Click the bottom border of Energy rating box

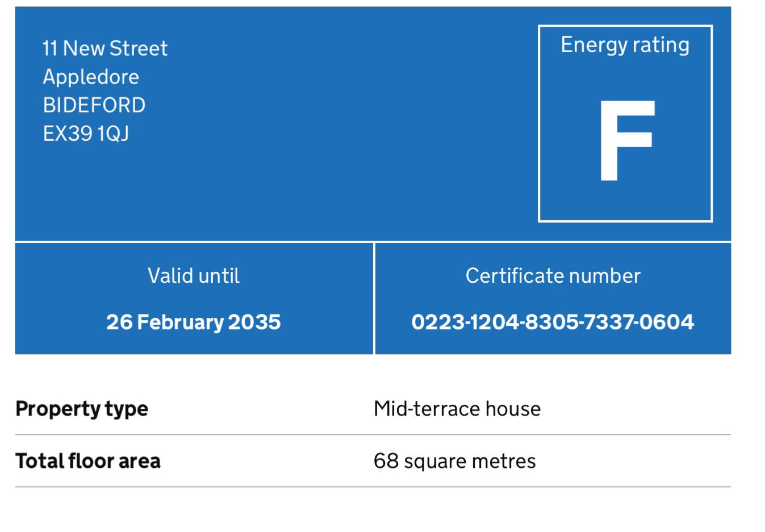pyautogui.click(x=625, y=220)
